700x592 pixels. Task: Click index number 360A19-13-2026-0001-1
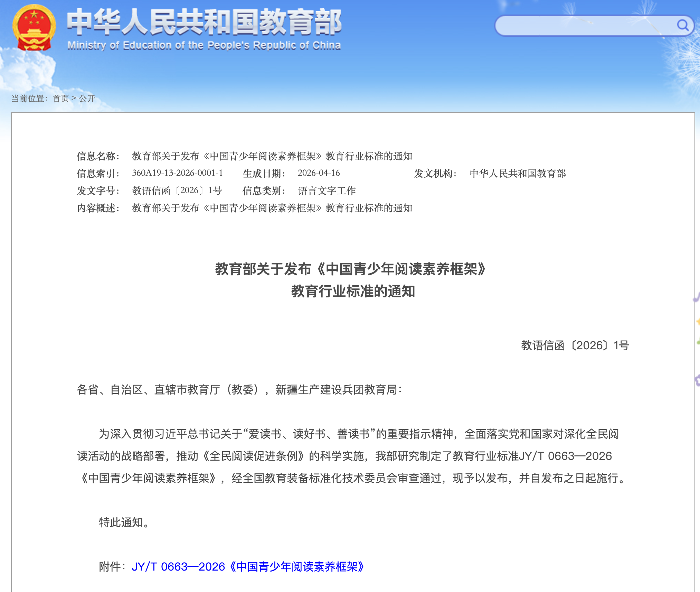coord(177,173)
